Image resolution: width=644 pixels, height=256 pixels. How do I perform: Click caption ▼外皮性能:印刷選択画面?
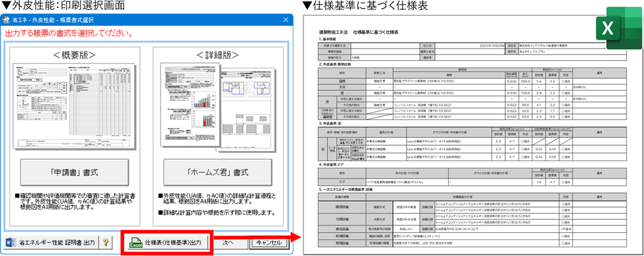[62, 5]
